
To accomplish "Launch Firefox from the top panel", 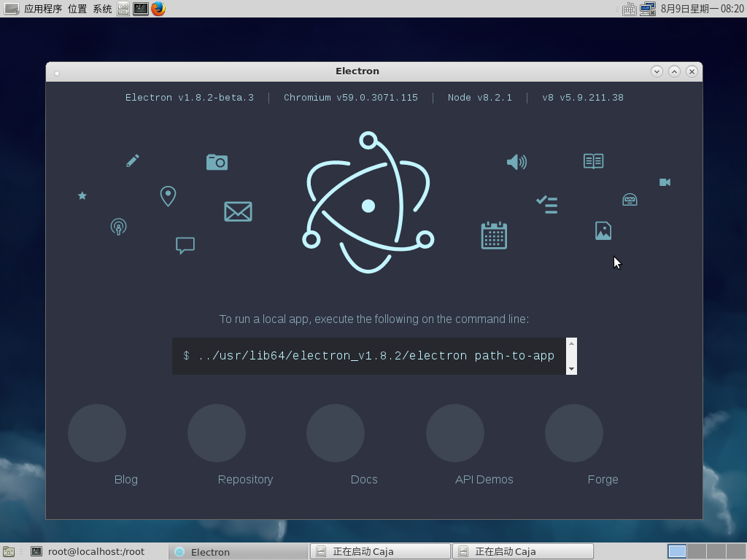I will click(158, 9).
